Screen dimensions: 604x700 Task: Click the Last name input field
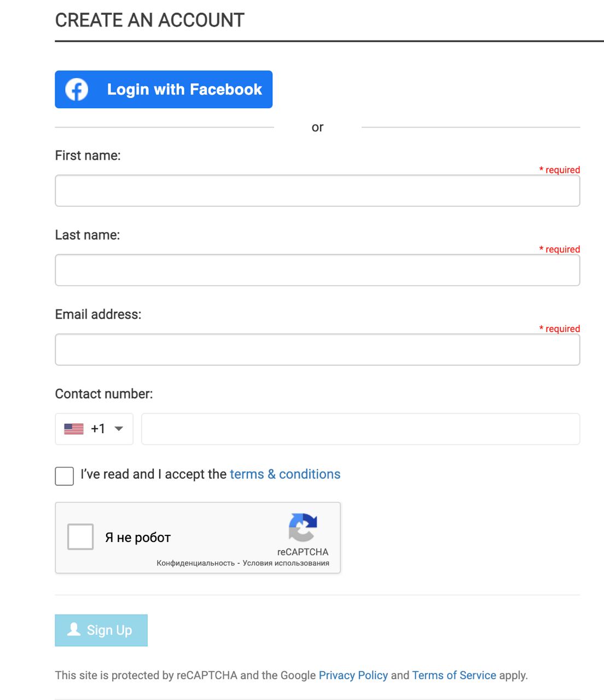(317, 270)
